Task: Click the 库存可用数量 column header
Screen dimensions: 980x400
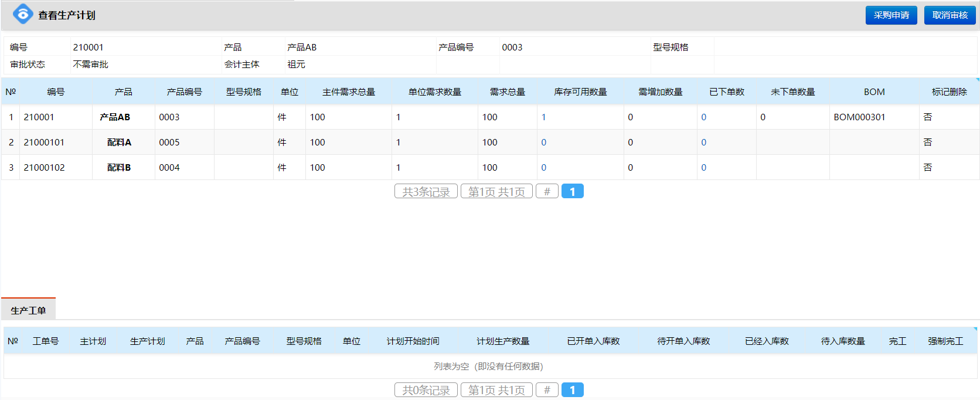Action: (580, 92)
